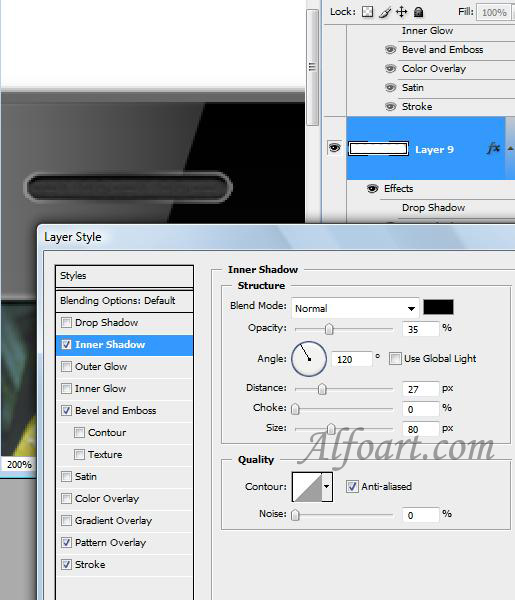Click the Angle dial control

pos(309,359)
